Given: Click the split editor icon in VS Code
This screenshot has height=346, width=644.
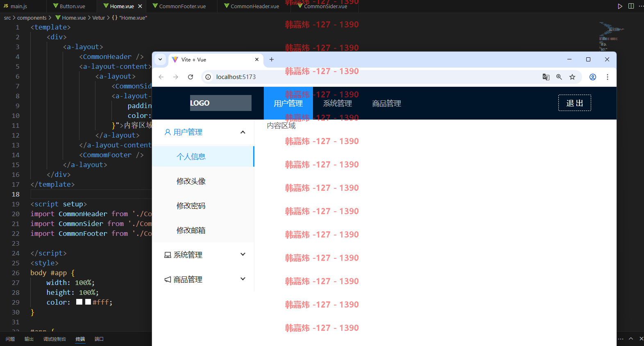Looking at the screenshot, I should coord(631,6).
